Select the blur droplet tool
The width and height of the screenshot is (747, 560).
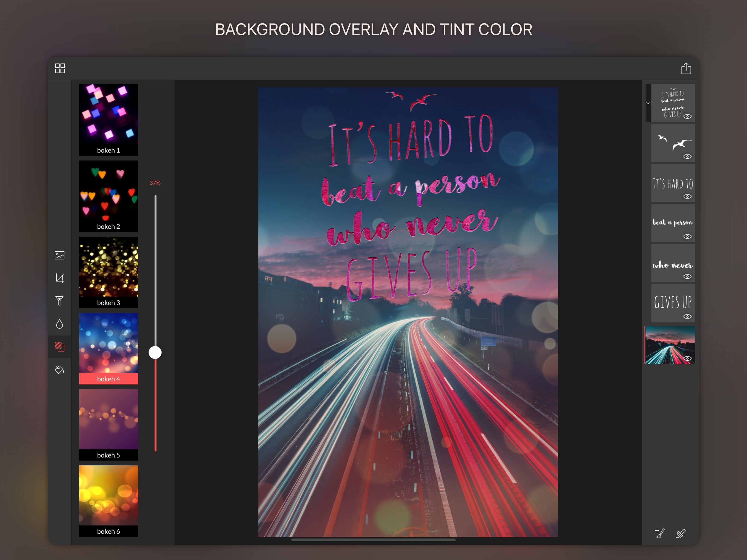point(59,324)
